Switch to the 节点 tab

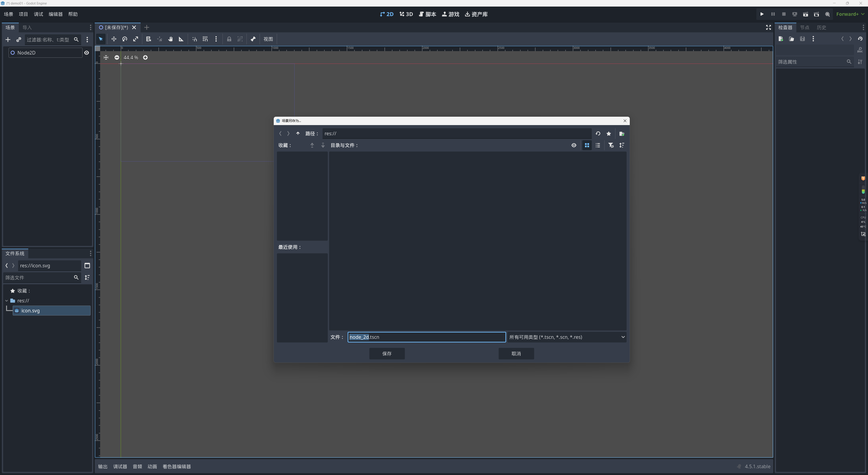pyautogui.click(x=804, y=28)
